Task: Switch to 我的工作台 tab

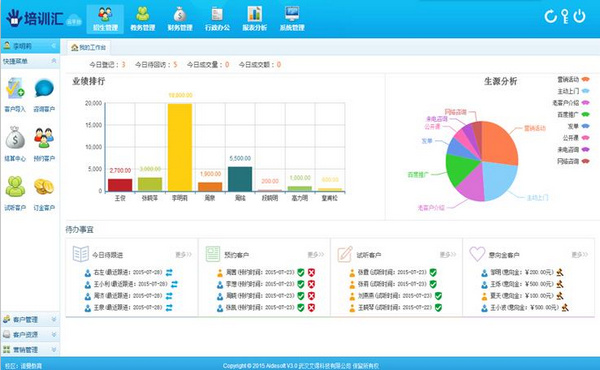Action: (89, 47)
